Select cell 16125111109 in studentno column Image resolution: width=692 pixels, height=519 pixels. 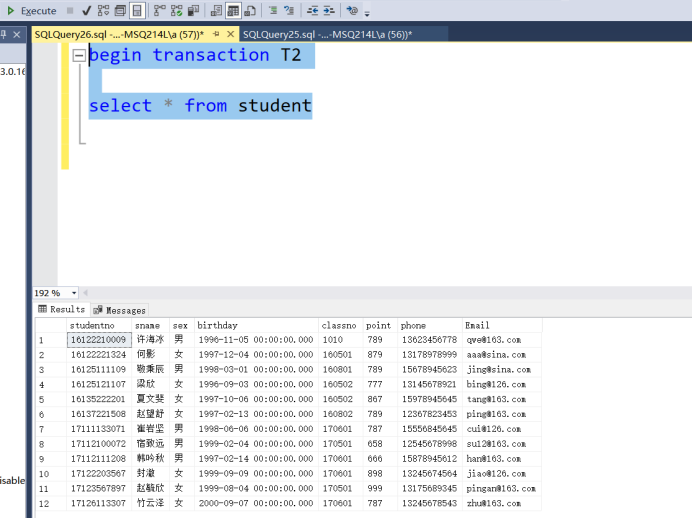(99, 369)
